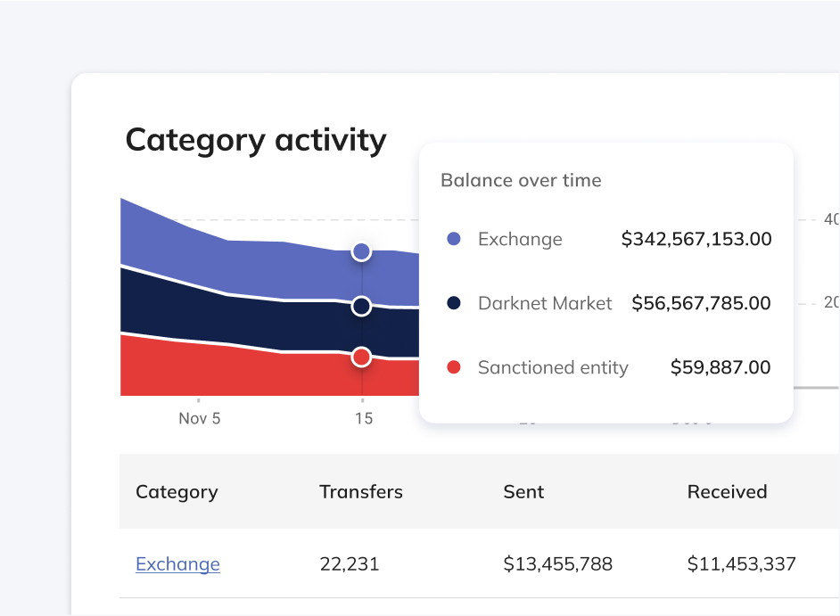
Task: Sort by the Received column header
Action: (727, 492)
